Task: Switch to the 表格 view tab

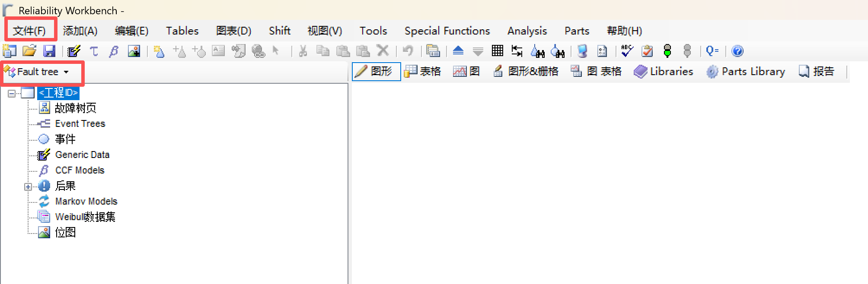Action: click(422, 72)
